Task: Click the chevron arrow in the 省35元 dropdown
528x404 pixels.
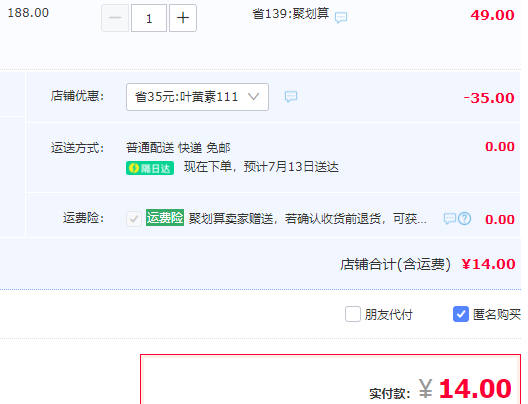Action: (x=253, y=97)
